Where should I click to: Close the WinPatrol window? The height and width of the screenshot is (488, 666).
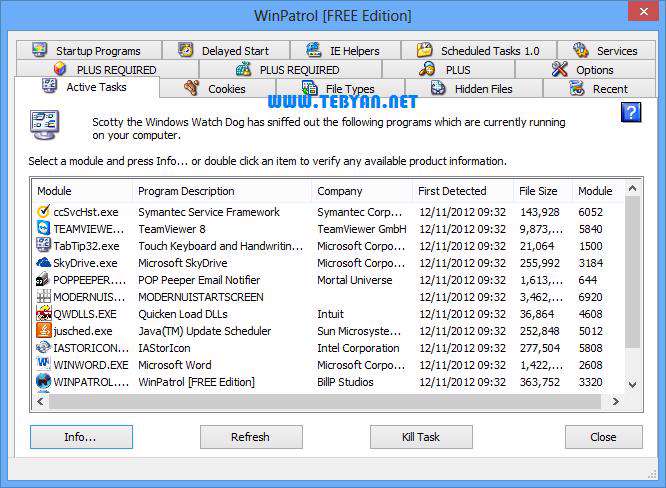click(643, 11)
